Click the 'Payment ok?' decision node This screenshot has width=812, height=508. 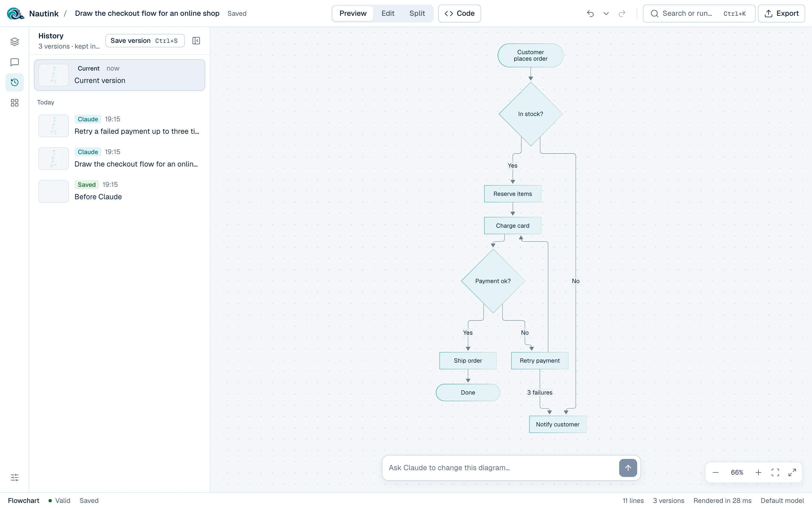pyautogui.click(x=493, y=281)
